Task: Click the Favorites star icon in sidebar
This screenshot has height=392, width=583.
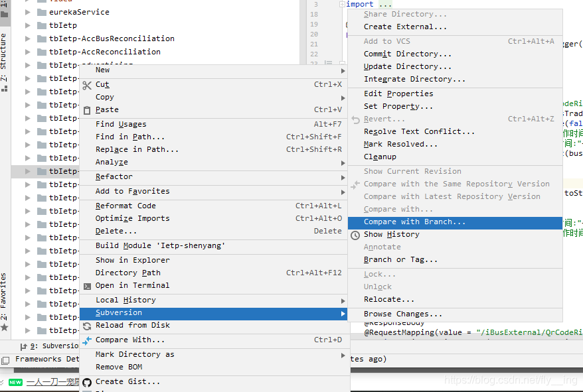Action: (x=4, y=328)
